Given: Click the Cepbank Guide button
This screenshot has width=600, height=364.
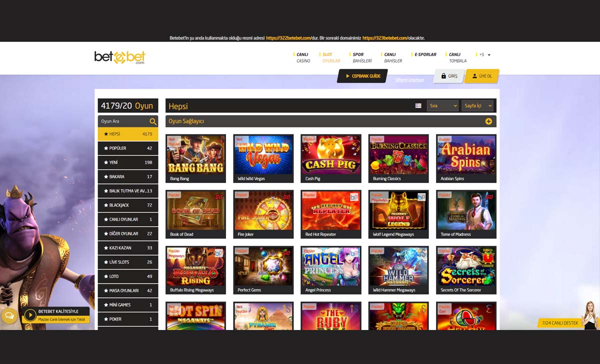Looking at the screenshot, I should (362, 76).
